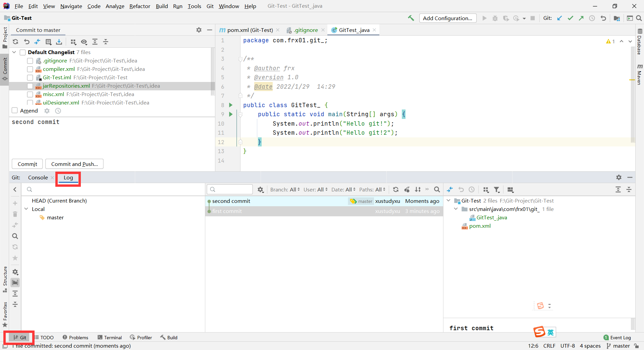Click the CRLF line separator in status bar
This screenshot has width=644, height=350.
tap(549, 346)
